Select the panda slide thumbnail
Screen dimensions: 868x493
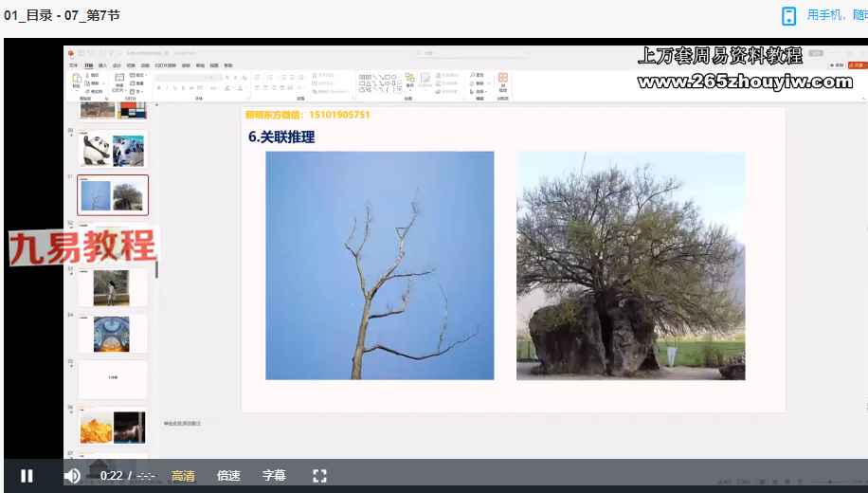click(112, 150)
